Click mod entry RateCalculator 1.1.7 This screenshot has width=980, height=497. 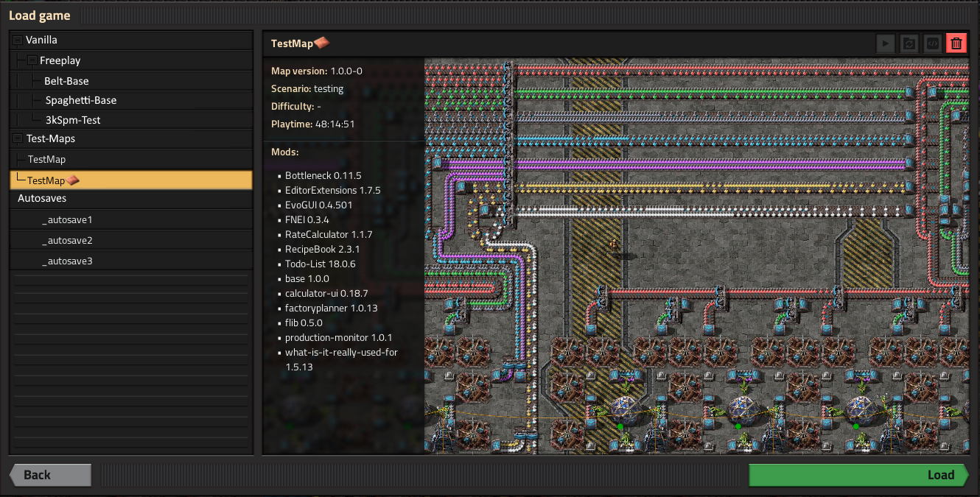(329, 234)
